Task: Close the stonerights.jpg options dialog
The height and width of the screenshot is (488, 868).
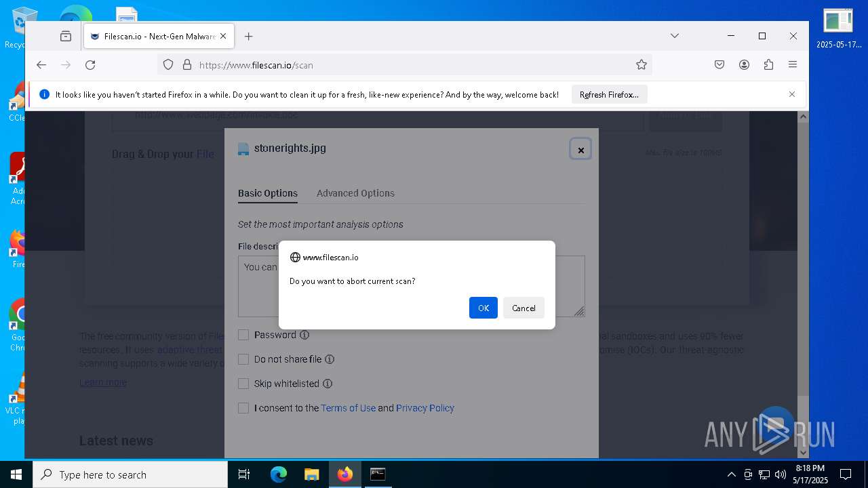Action: [580, 150]
